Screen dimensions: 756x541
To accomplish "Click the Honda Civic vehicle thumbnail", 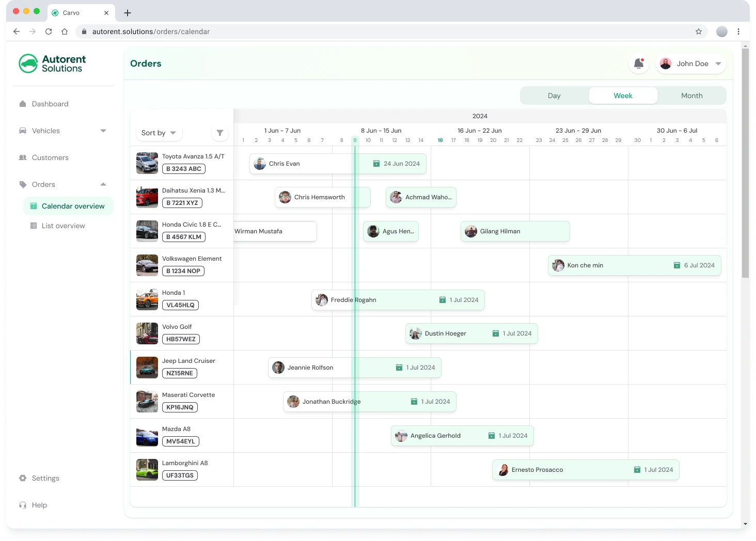I will pos(147,231).
